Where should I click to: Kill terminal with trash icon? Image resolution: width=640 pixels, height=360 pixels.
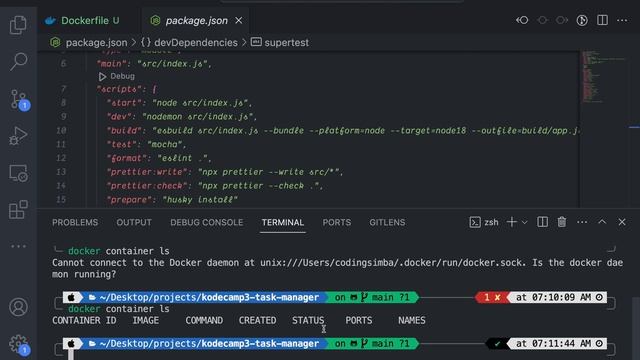click(x=562, y=222)
